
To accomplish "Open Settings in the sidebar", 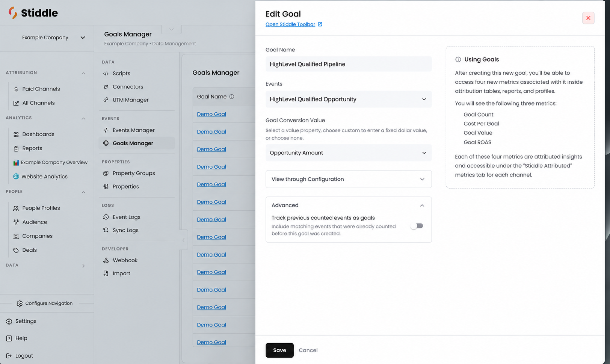I will [26, 321].
